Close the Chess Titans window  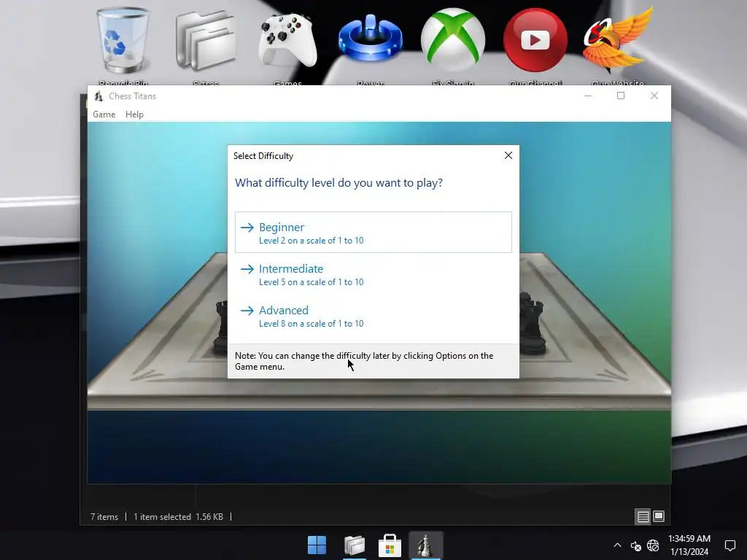pos(654,96)
